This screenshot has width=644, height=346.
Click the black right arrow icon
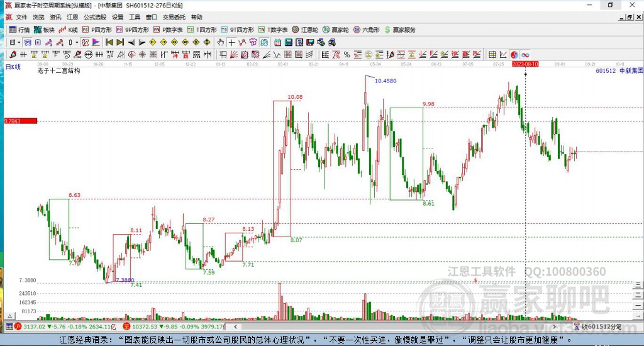[142, 42]
